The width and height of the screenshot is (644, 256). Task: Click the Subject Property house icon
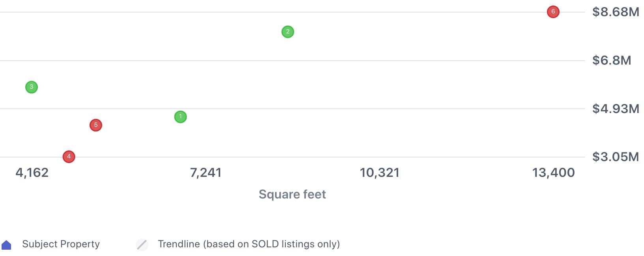[7, 245]
